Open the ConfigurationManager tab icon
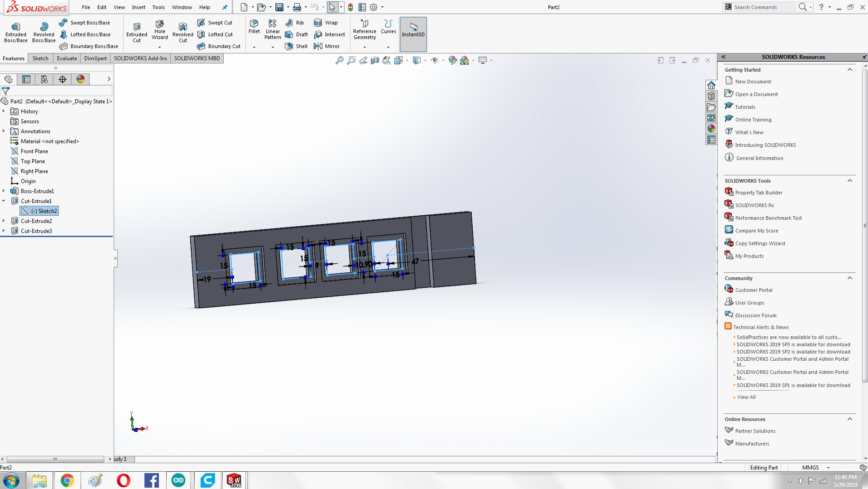Screen dimensions: 868x489 click(44, 79)
